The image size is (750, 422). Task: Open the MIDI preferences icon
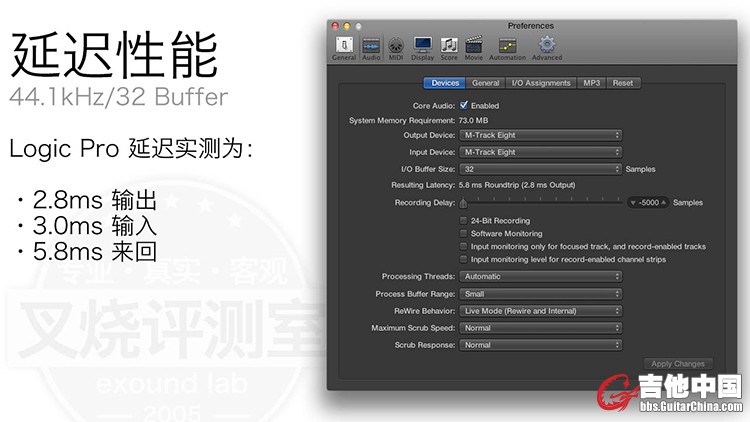pyautogui.click(x=395, y=47)
